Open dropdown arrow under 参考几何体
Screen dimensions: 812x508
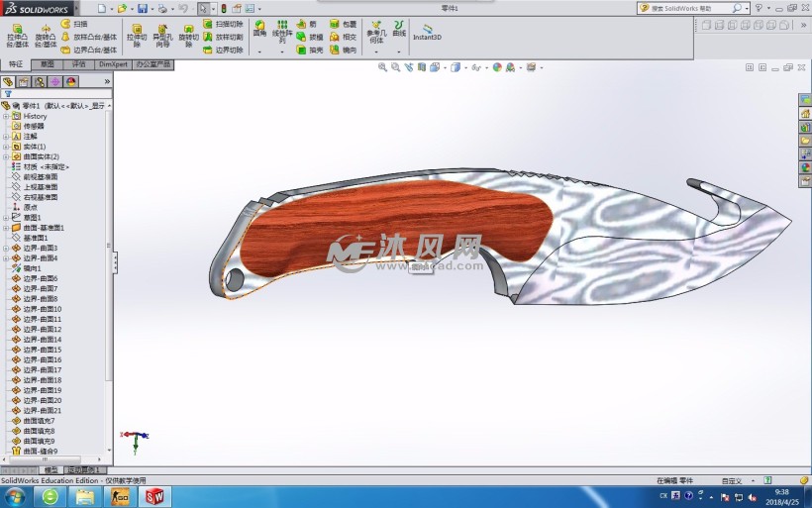tap(376, 51)
